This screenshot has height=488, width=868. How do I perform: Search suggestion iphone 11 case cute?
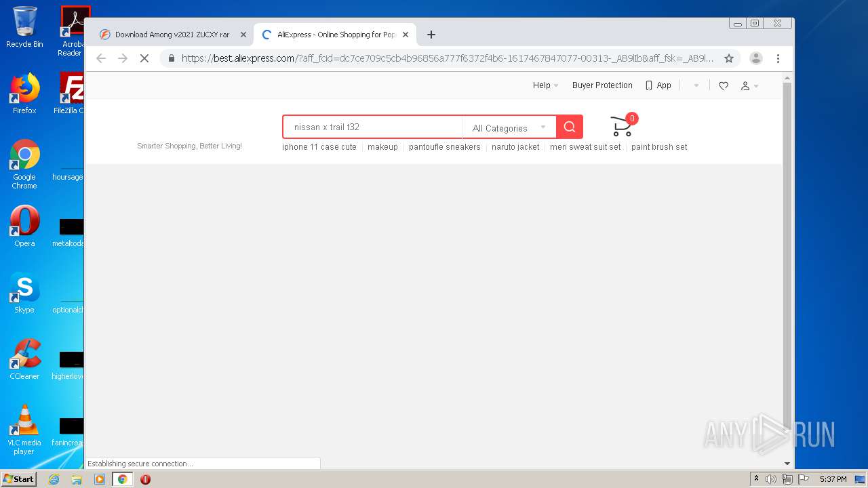coord(319,147)
